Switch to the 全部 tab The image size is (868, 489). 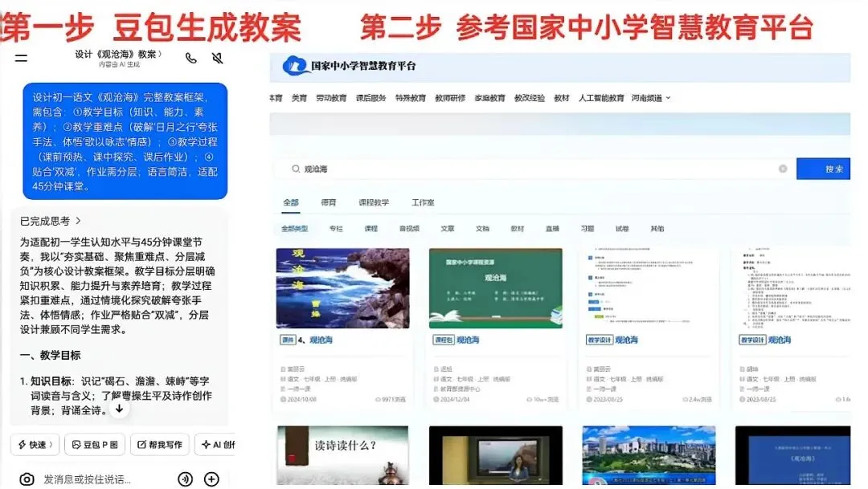coord(291,202)
